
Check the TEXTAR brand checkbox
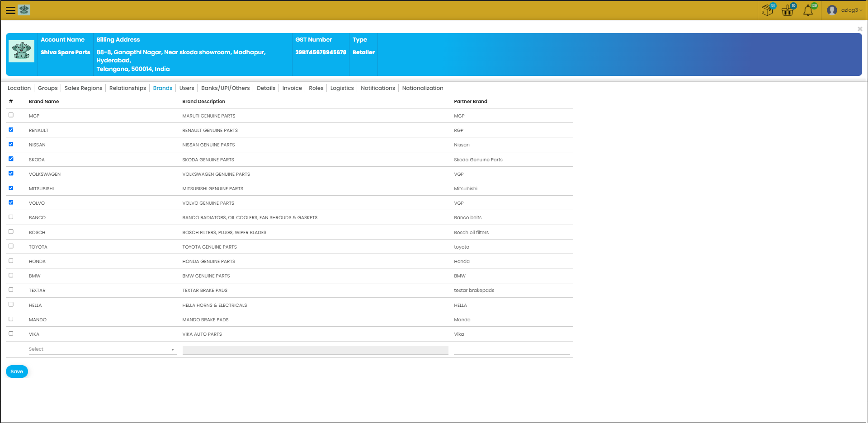pos(11,290)
